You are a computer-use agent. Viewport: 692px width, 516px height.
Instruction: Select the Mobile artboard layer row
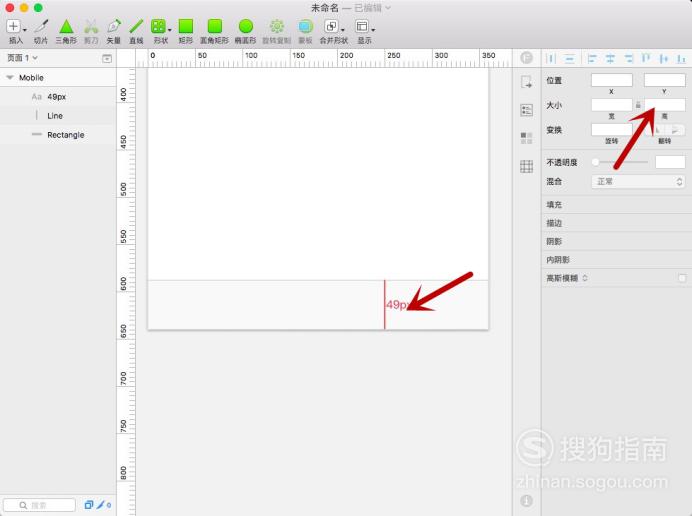click(x=58, y=78)
